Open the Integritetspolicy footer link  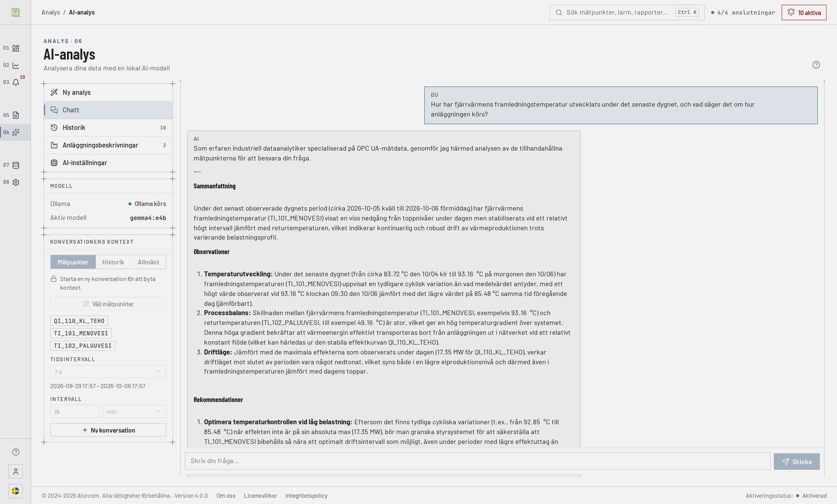[306, 496]
